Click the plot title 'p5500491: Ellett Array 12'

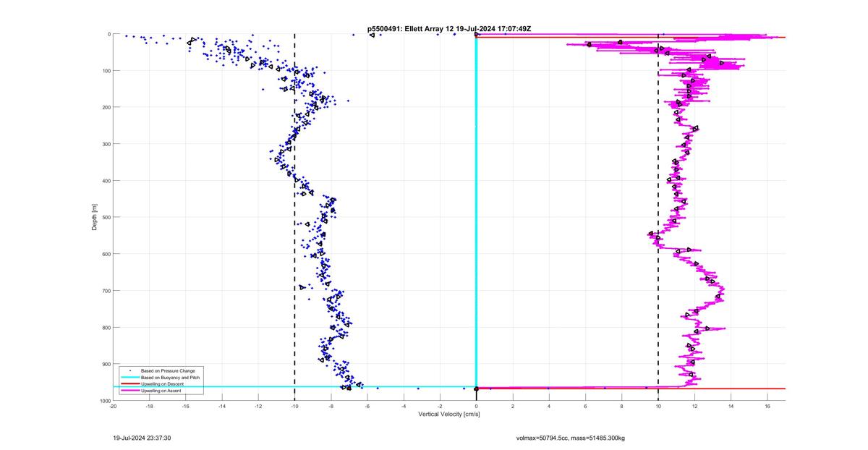pyautogui.click(x=410, y=29)
